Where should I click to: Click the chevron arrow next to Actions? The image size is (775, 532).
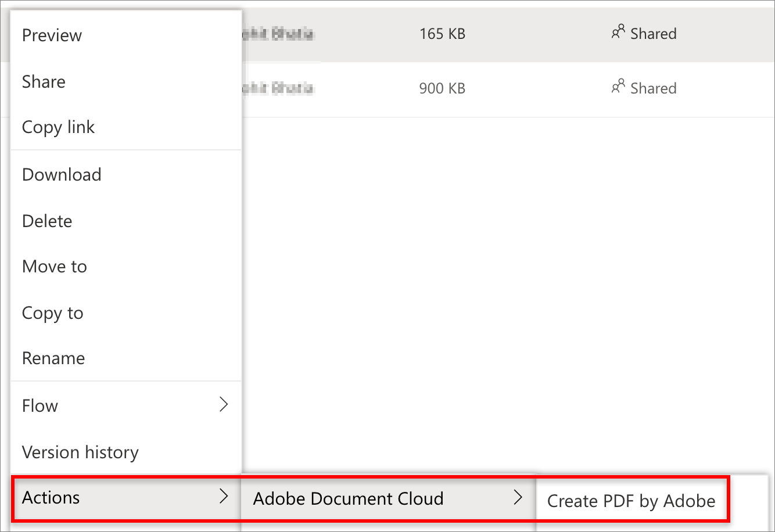pos(224,497)
